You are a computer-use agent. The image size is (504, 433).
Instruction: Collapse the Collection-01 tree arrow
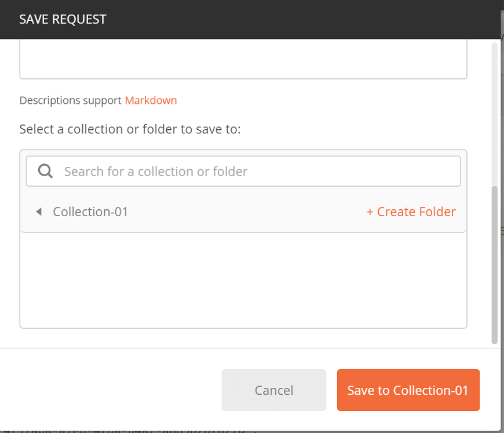pyautogui.click(x=39, y=212)
